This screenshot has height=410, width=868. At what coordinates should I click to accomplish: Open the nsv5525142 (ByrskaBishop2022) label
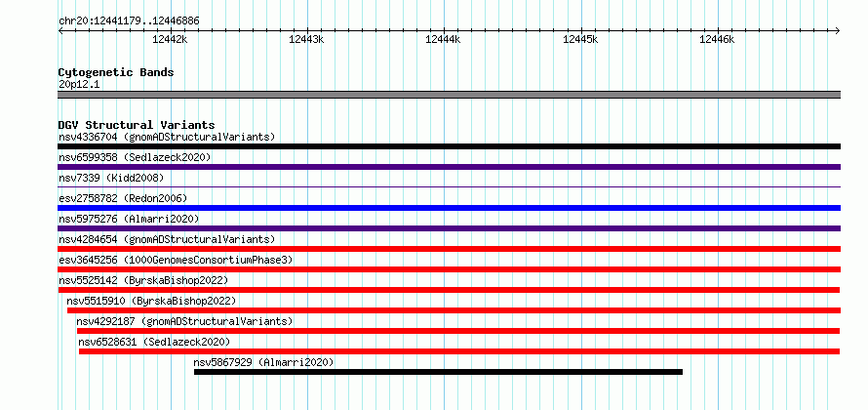(x=143, y=280)
